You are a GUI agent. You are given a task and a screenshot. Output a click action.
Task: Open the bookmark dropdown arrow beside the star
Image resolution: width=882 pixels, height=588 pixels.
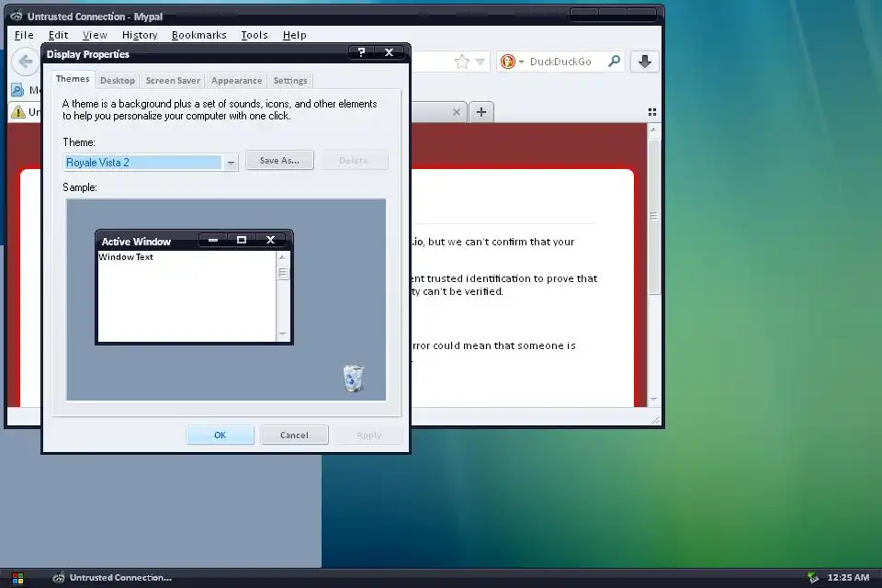pyautogui.click(x=480, y=62)
